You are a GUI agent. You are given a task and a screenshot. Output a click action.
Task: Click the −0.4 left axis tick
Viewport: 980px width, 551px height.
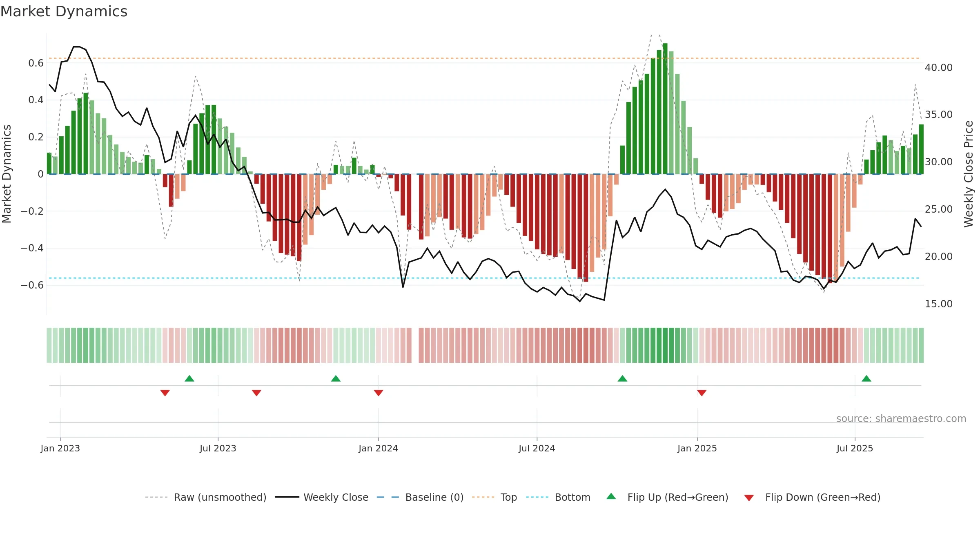pyautogui.click(x=32, y=248)
